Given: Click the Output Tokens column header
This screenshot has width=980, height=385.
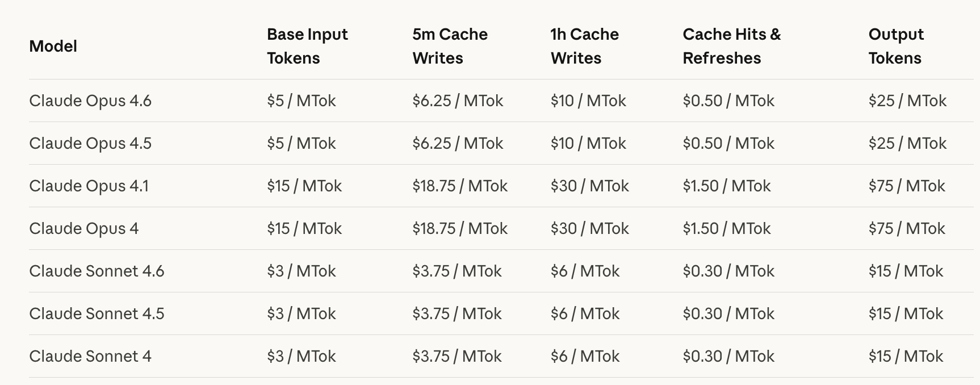Looking at the screenshot, I should pyautogui.click(x=895, y=46).
